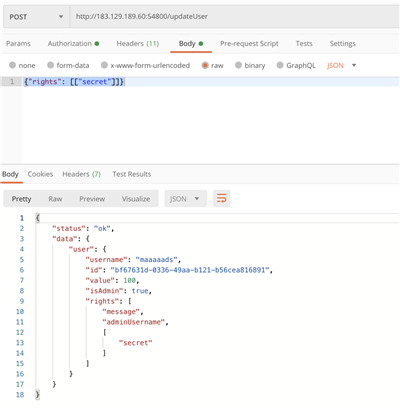The height and width of the screenshot is (409, 400).
Task: Show the response Preview view
Action: tap(92, 199)
